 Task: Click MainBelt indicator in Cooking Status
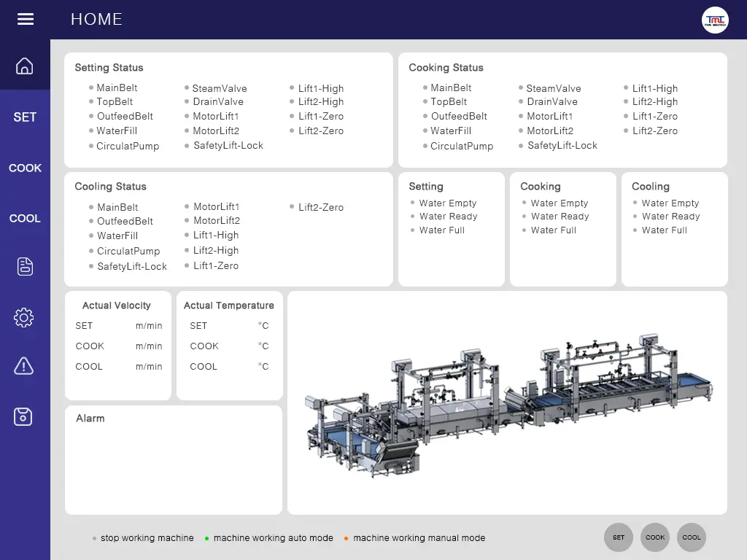tap(450, 87)
